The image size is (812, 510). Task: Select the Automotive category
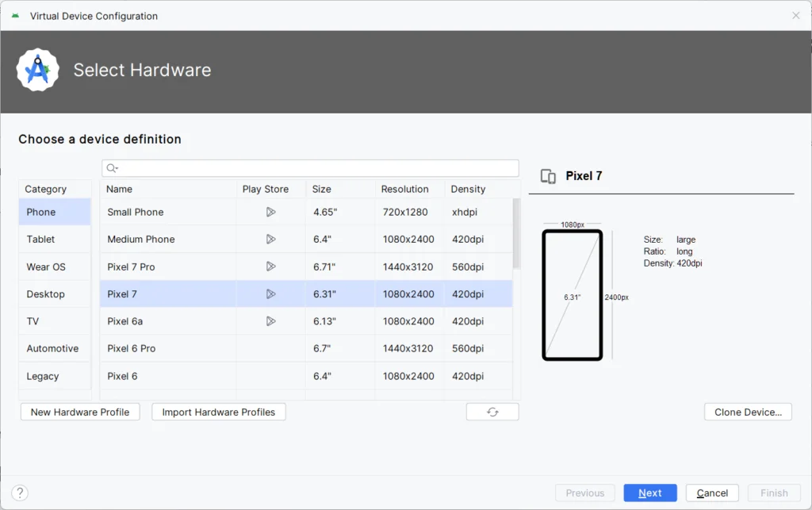[55, 348]
